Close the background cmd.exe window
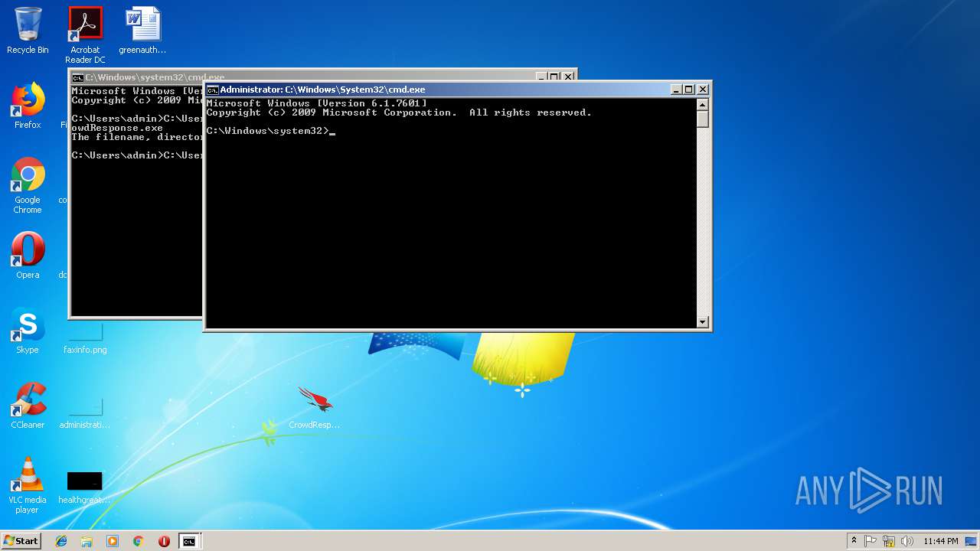Image resolution: width=980 pixels, height=551 pixels. tap(568, 77)
